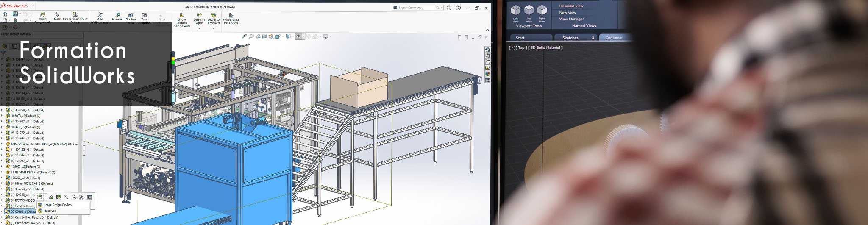This screenshot has height=225, width=868.
Task: Select the Cardboard Box_v2-1 tree item
Action: tap(31, 223)
